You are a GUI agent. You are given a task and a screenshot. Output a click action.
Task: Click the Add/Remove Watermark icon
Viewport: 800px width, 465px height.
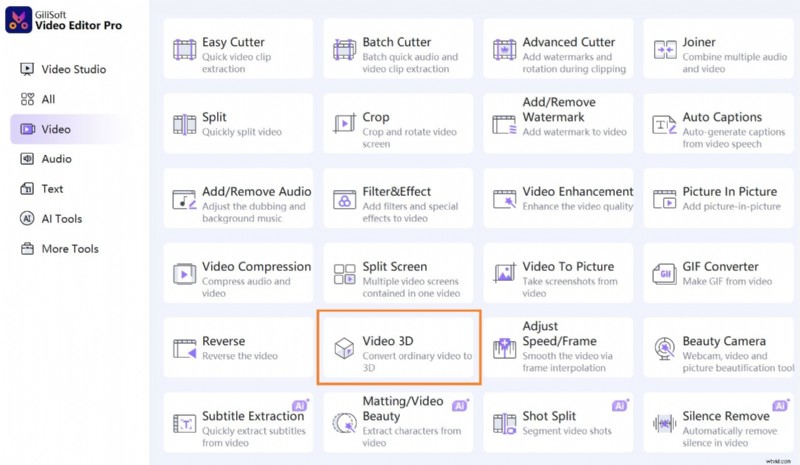click(x=504, y=125)
